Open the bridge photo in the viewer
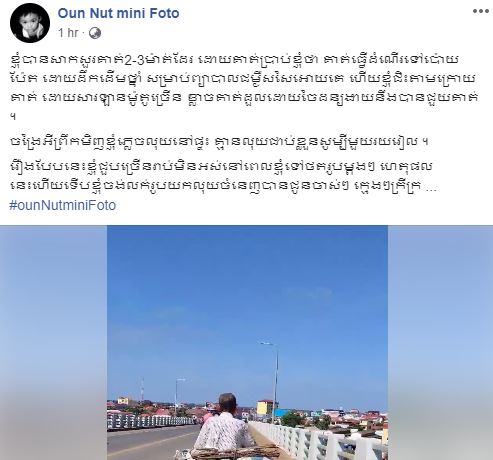This screenshot has width=493, height=460. click(x=247, y=343)
